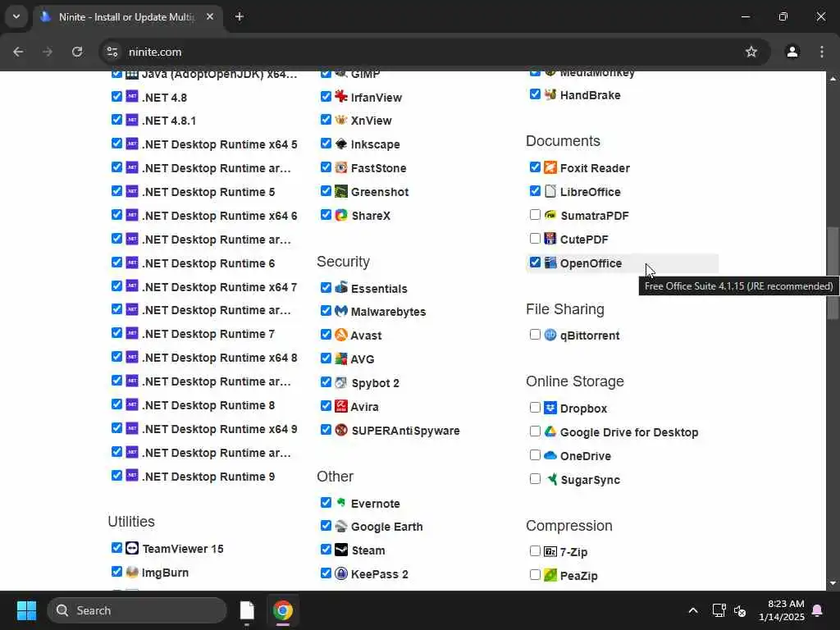Open the taskbar clock showing 8:23 AM

coord(781,610)
